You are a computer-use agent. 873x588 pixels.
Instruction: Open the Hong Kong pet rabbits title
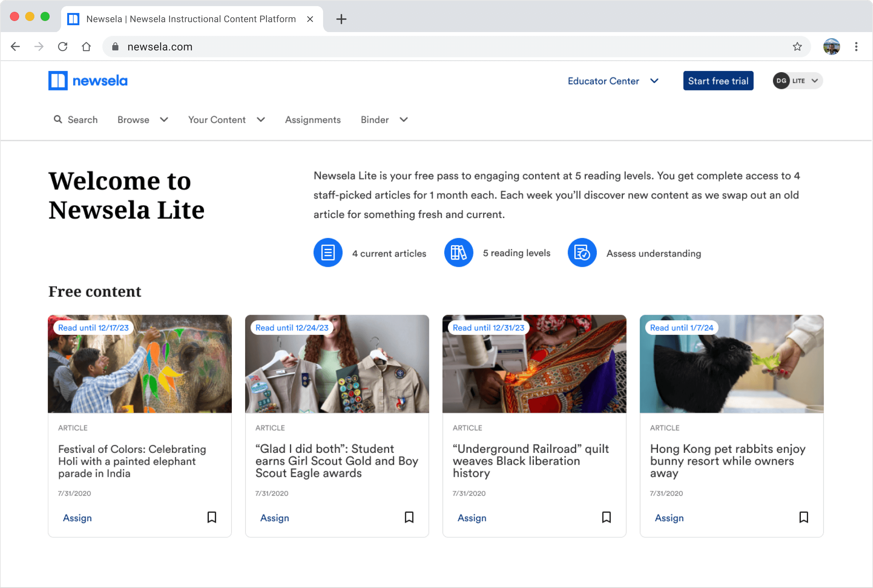pyautogui.click(x=728, y=461)
